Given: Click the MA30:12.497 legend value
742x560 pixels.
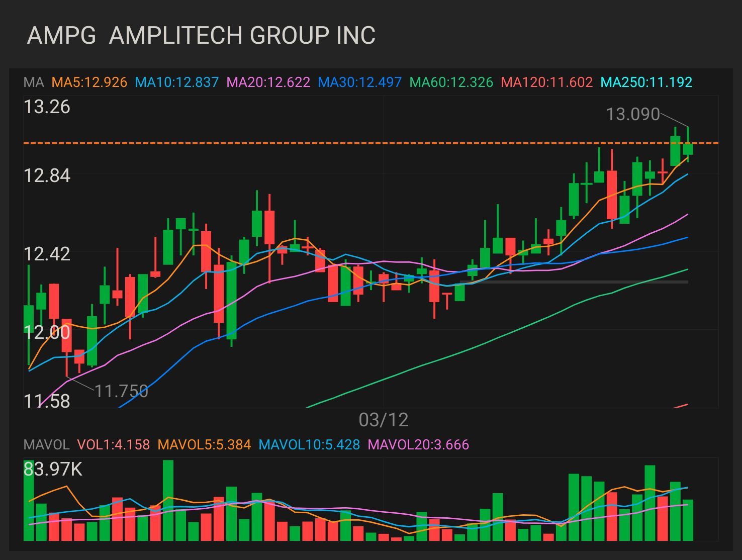Looking at the screenshot, I should tap(360, 82).
